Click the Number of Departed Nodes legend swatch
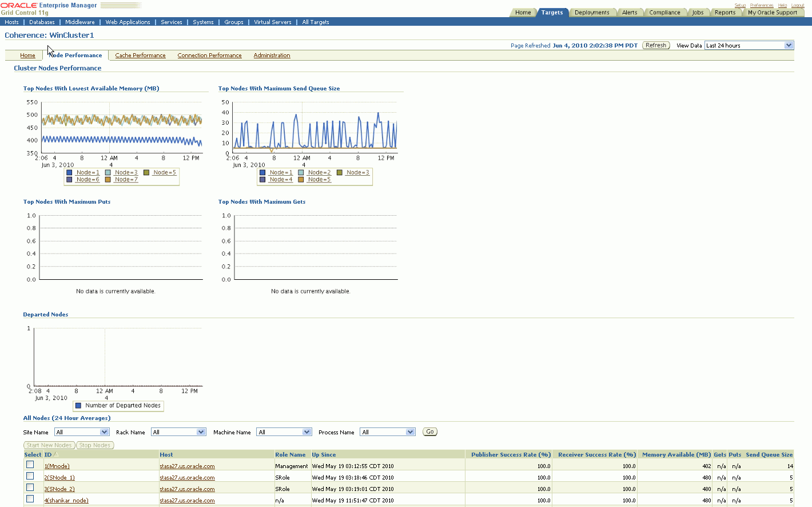This screenshot has height=507, width=812. coord(78,406)
